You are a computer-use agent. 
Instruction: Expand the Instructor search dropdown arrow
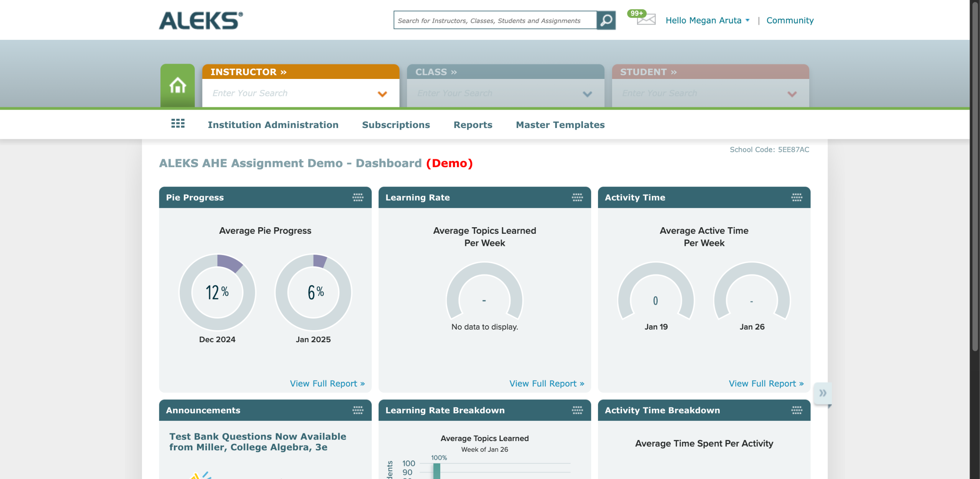[382, 94]
